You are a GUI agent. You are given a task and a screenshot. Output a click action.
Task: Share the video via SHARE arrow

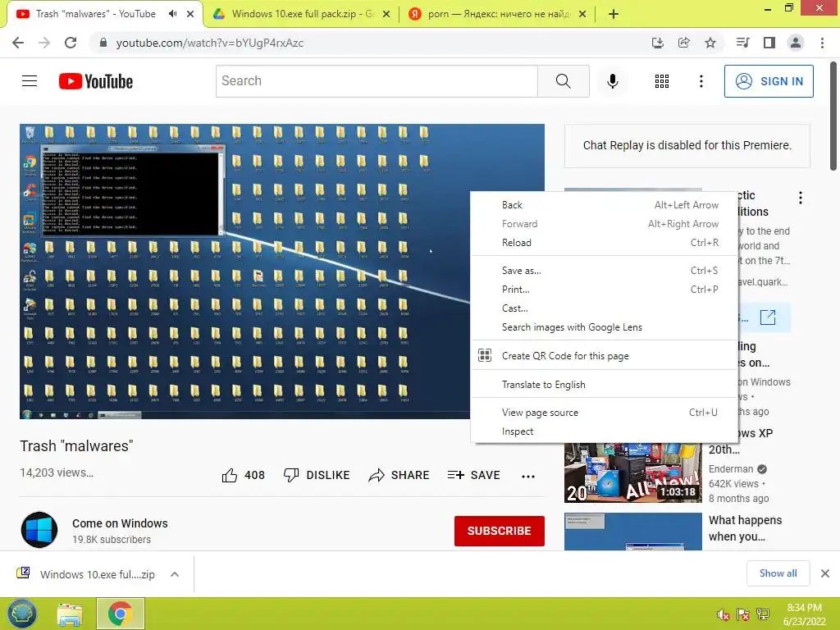point(399,475)
